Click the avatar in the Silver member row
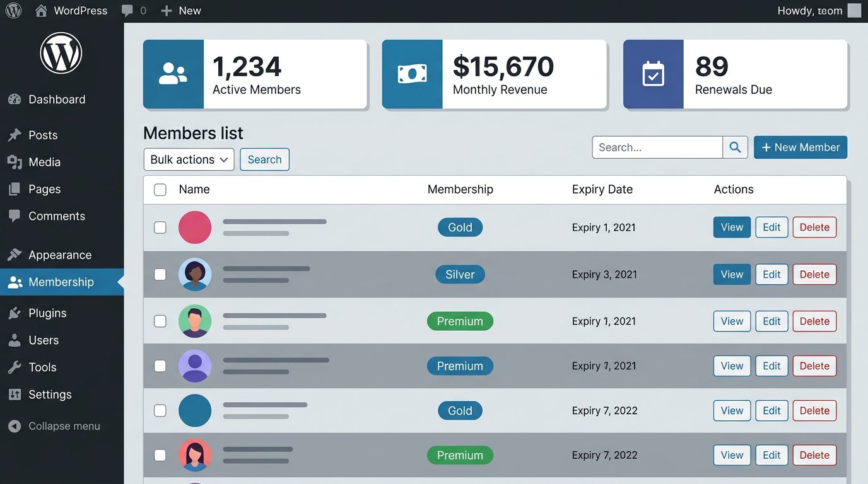Viewport: 868px width, 484px height. pyautogui.click(x=195, y=274)
